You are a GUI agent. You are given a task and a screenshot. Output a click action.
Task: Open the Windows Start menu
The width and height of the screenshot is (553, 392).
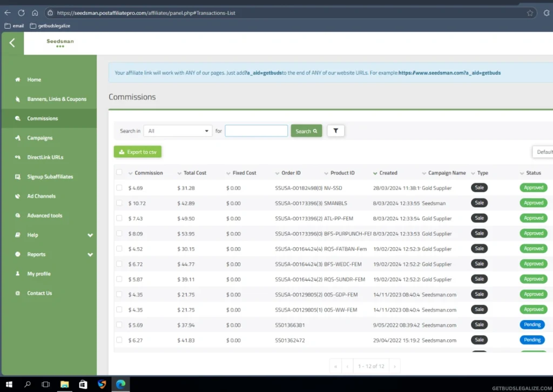point(9,384)
